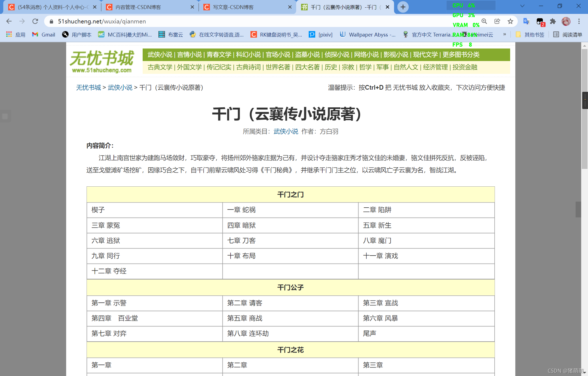The width and height of the screenshot is (588, 376).
Task: Open Chrome three-dot menu
Action: click(579, 21)
